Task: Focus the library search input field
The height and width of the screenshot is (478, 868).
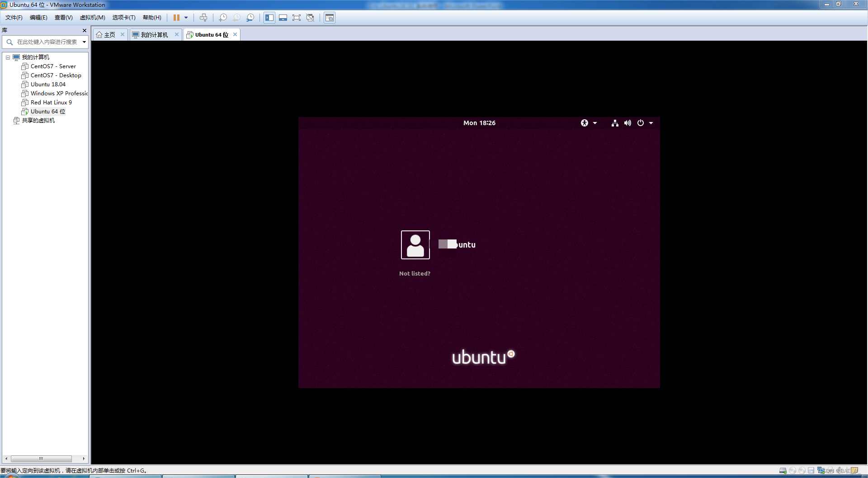Action: click(47, 42)
